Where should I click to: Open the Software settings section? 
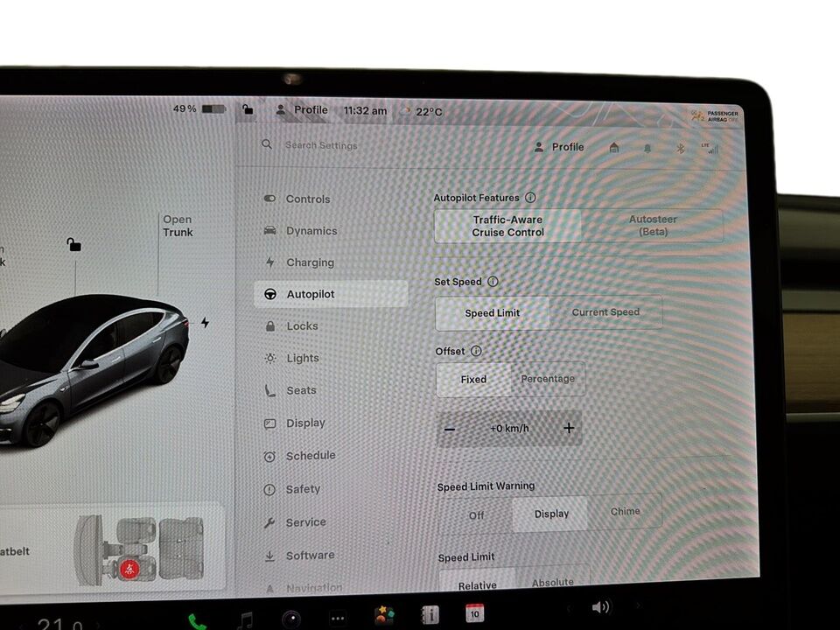[x=300, y=556]
